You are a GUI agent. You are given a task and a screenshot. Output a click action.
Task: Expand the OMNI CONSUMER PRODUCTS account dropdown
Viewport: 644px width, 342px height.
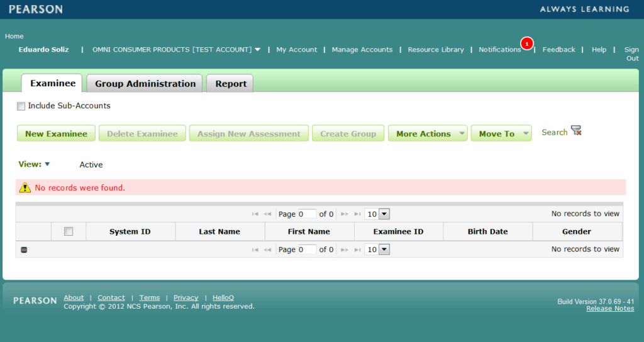coord(257,49)
